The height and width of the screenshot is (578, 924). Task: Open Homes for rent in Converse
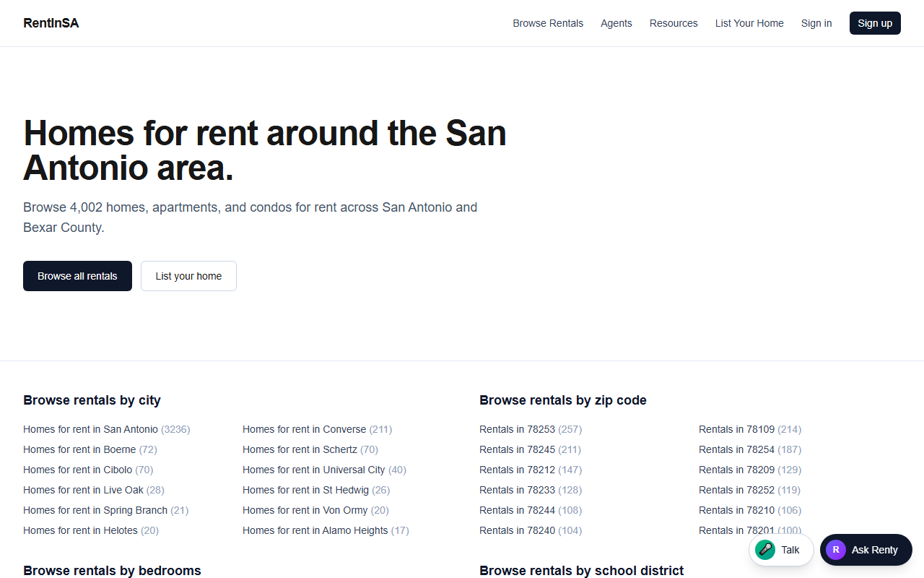(317, 429)
